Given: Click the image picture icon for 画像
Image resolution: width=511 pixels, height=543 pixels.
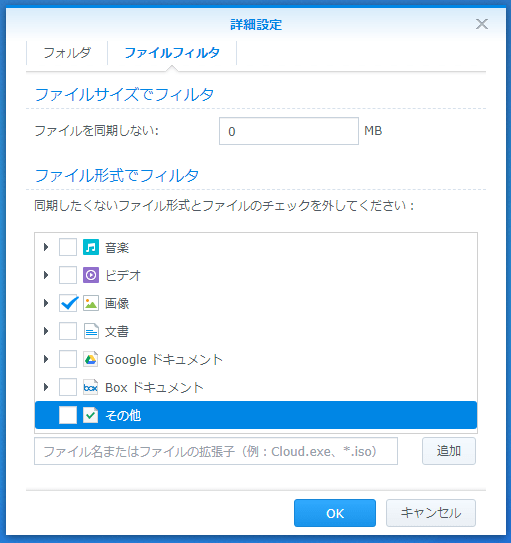Looking at the screenshot, I should pyautogui.click(x=91, y=303).
